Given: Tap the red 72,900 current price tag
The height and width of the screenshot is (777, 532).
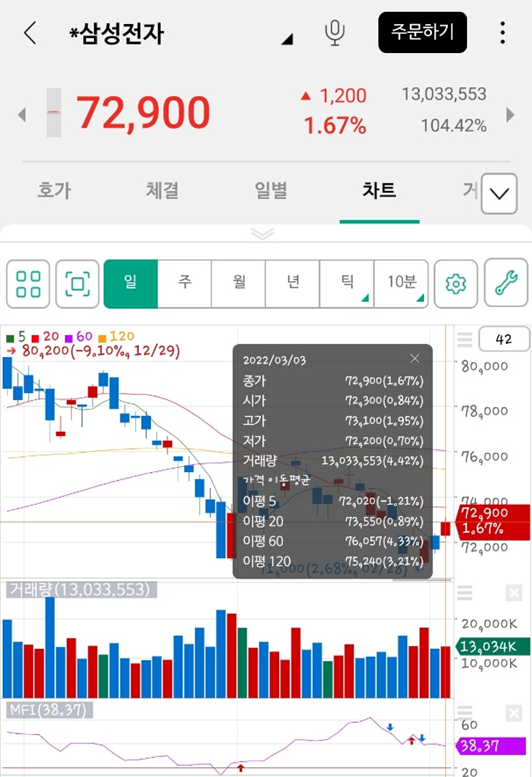Looking at the screenshot, I should pos(491,521).
